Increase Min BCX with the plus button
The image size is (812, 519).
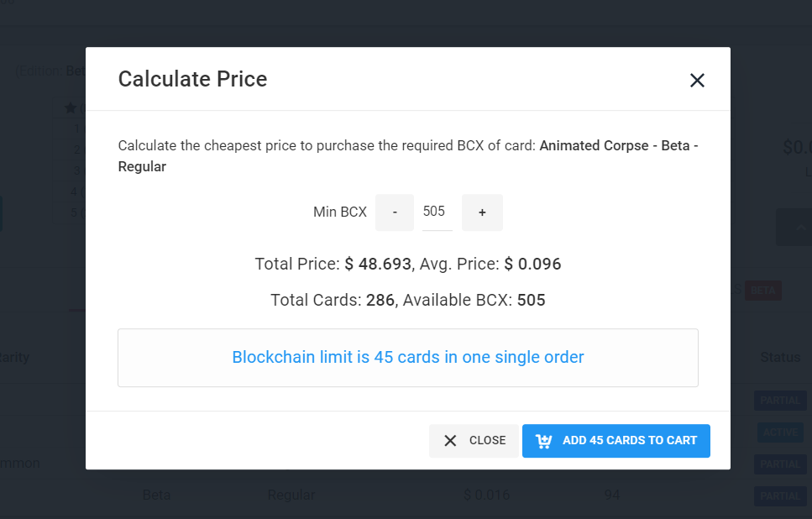tap(482, 212)
